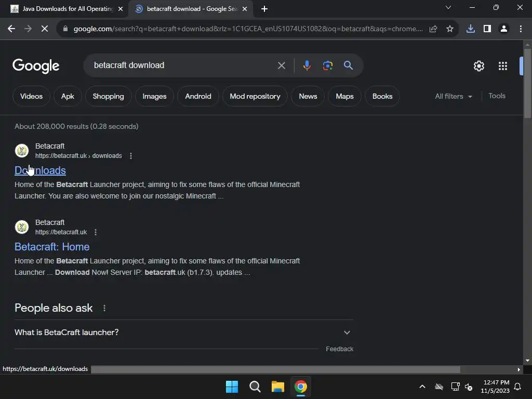Click the magnifier search button
This screenshot has width=532, height=399.
tap(348, 65)
